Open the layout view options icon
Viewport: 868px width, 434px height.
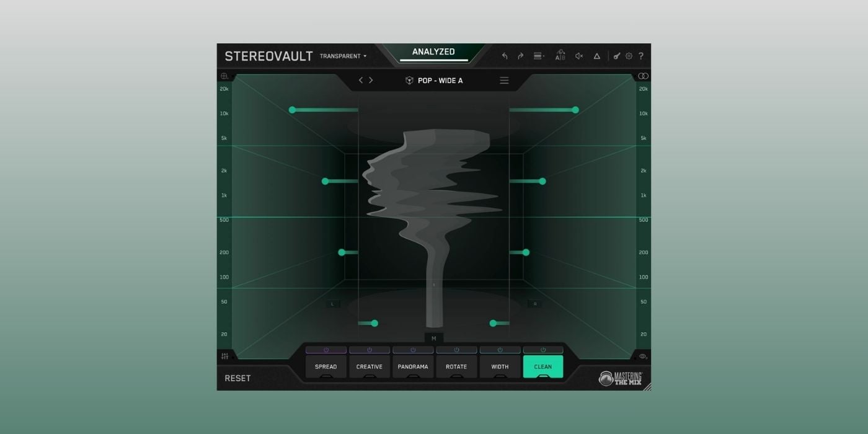(539, 56)
